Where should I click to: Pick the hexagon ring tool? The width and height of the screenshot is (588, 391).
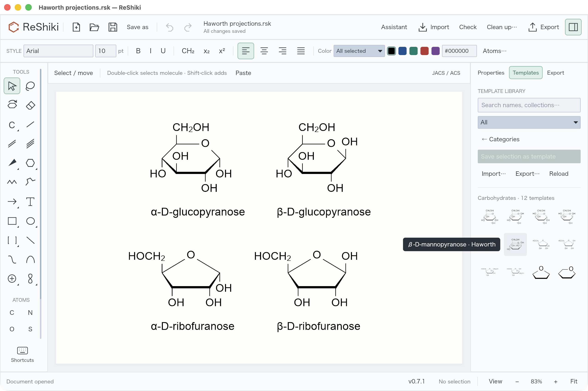tap(30, 163)
